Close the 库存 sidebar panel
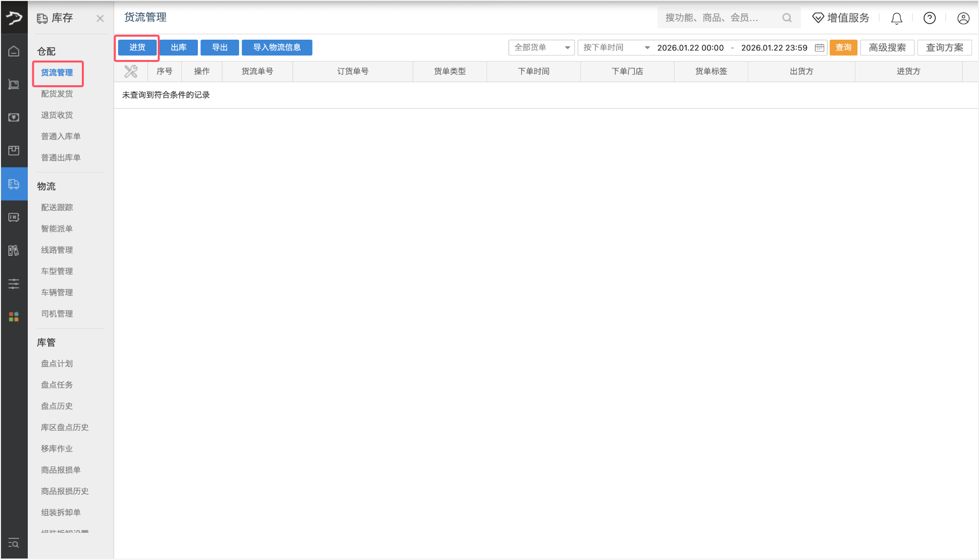Image resolution: width=979 pixels, height=560 pixels. (x=100, y=18)
